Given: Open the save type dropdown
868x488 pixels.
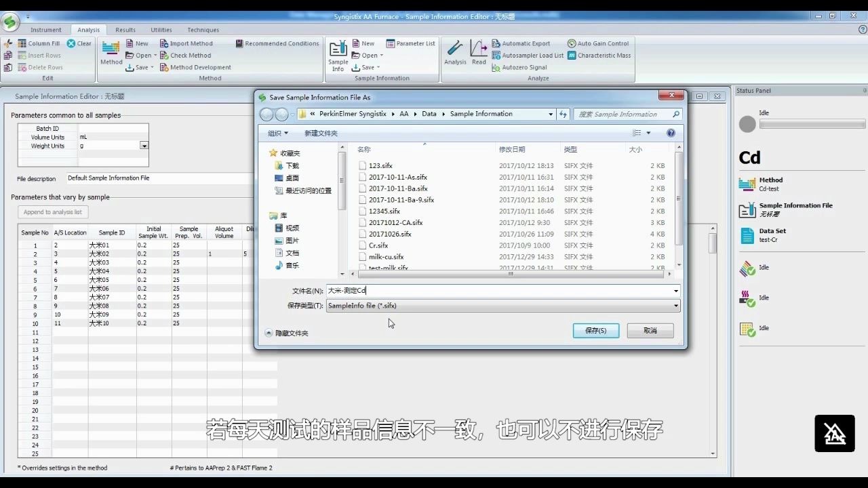Looking at the screenshot, I should 676,306.
